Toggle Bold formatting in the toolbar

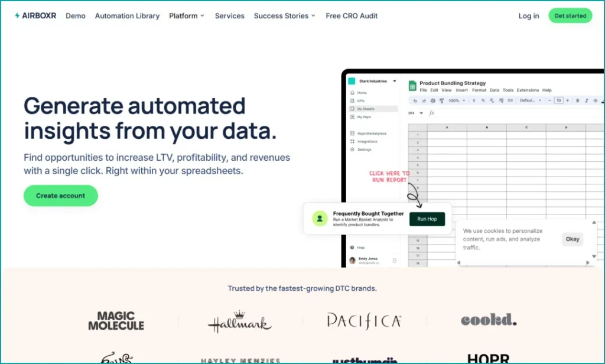click(x=577, y=100)
